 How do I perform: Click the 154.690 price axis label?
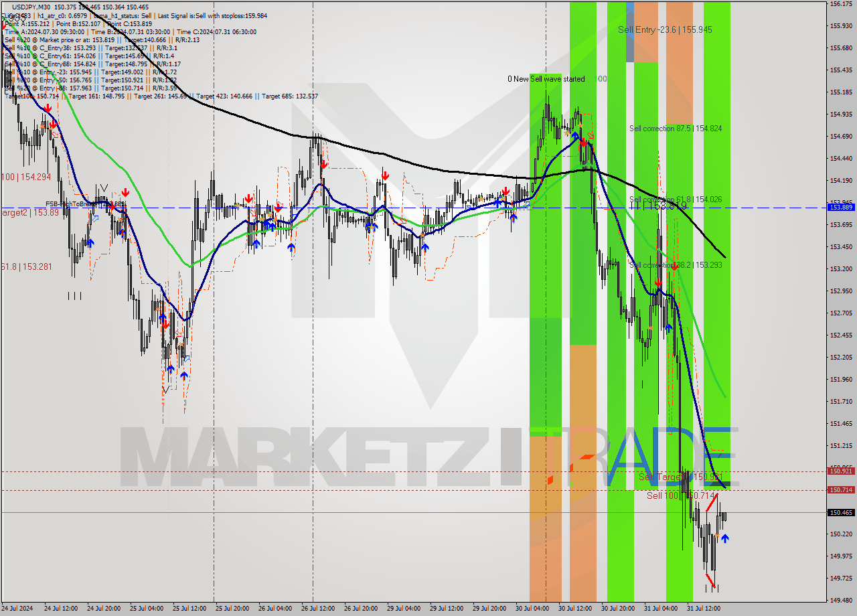pos(841,137)
